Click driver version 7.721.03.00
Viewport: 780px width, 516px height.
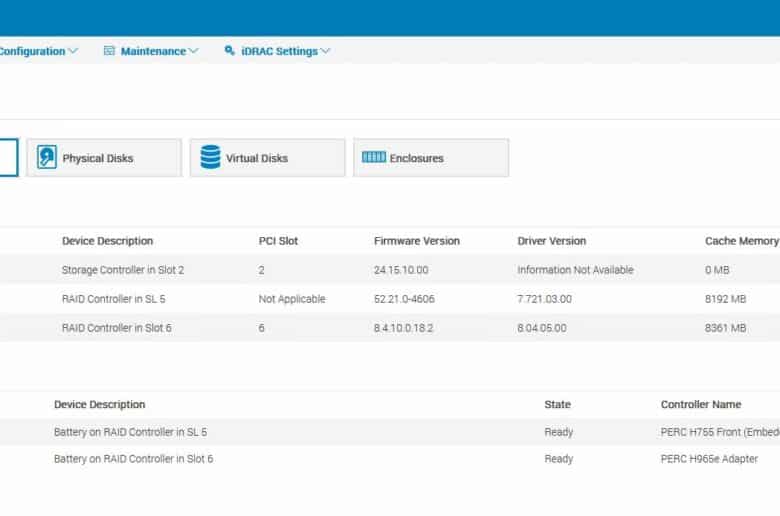tap(545, 299)
